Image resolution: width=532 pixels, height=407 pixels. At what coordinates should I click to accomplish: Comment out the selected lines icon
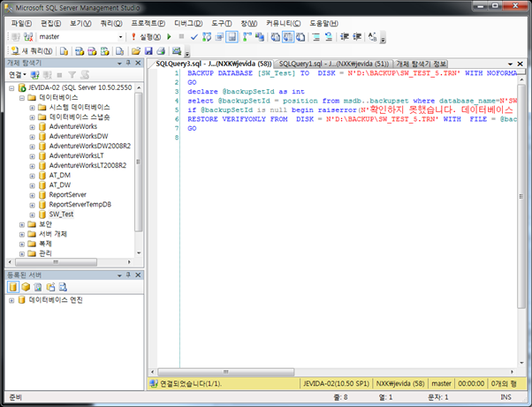(x=316, y=36)
